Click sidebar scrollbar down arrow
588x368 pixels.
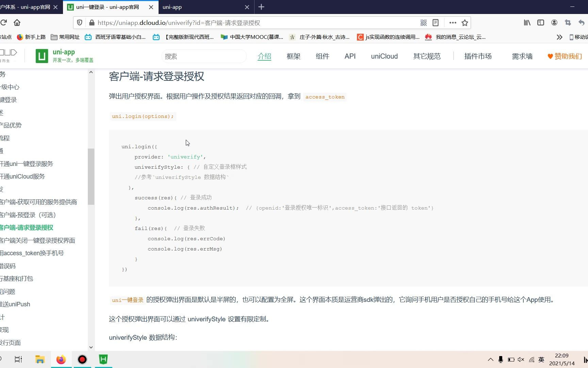click(x=91, y=347)
